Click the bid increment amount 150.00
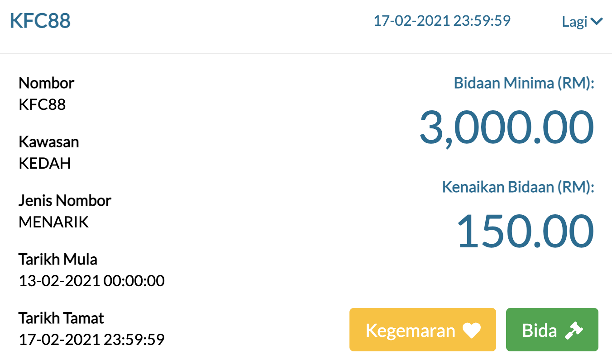Viewport: 612px width, 364px height. pyautogui.click(x=525, y=232)
